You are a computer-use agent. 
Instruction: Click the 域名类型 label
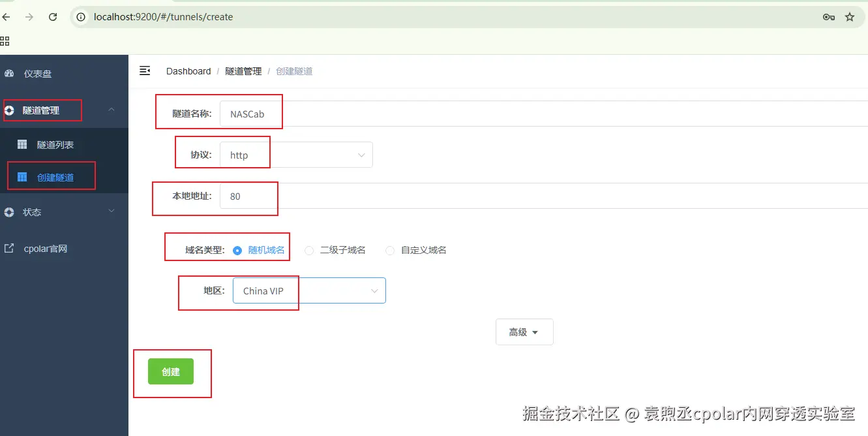tap(205, 250)
